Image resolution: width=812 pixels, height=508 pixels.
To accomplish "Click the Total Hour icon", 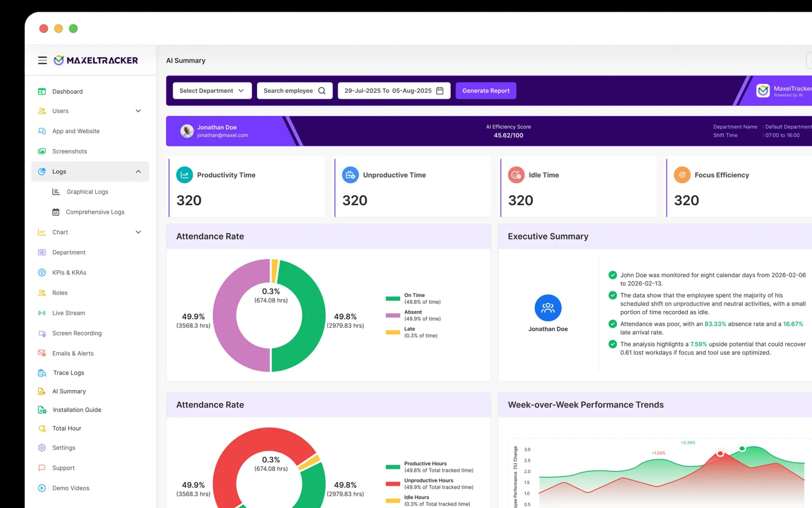I will click(x=42, y=428).
